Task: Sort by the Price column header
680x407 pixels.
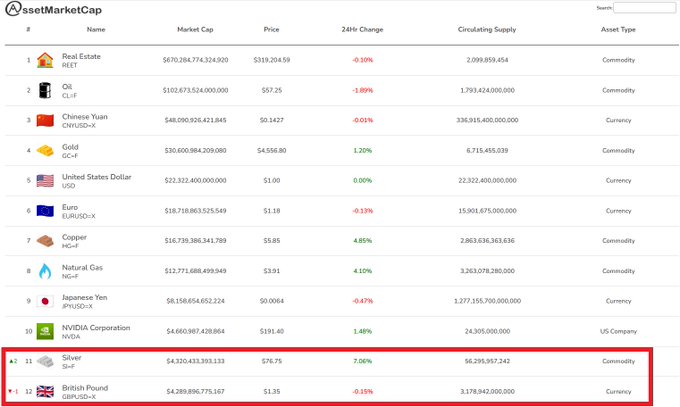Action: 271,30
